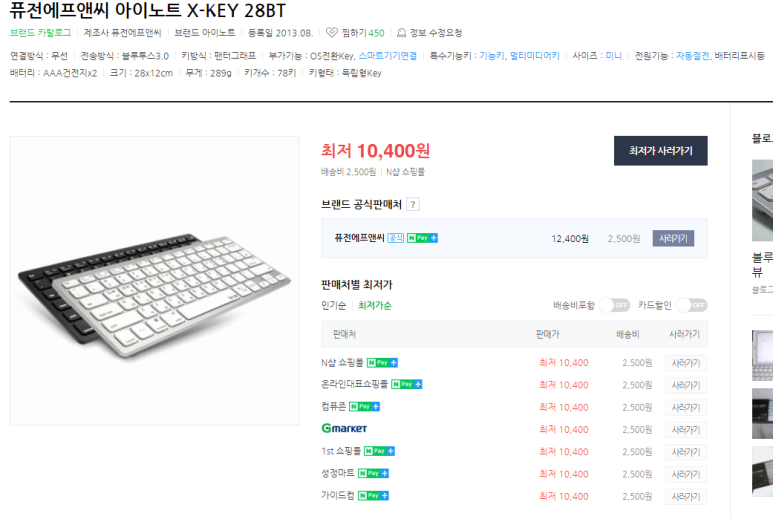Open the 스마트기기연결 spec link
773x519 pixels.
coord(387,56)
